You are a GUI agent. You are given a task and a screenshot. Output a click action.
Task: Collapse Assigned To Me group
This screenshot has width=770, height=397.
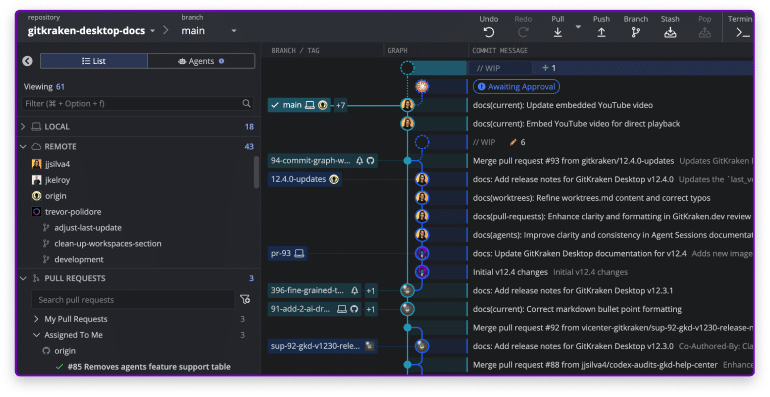click(36, 335)
